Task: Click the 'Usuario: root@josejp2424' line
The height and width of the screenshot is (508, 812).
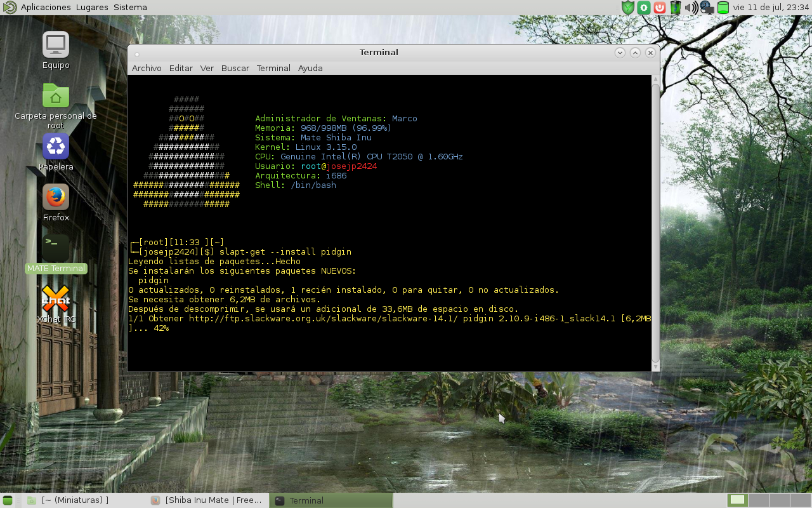Action: [x=316, y=166]
